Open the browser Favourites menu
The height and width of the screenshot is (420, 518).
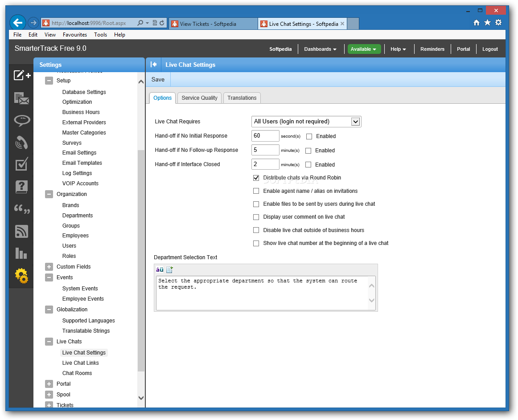tap(74, 35)
